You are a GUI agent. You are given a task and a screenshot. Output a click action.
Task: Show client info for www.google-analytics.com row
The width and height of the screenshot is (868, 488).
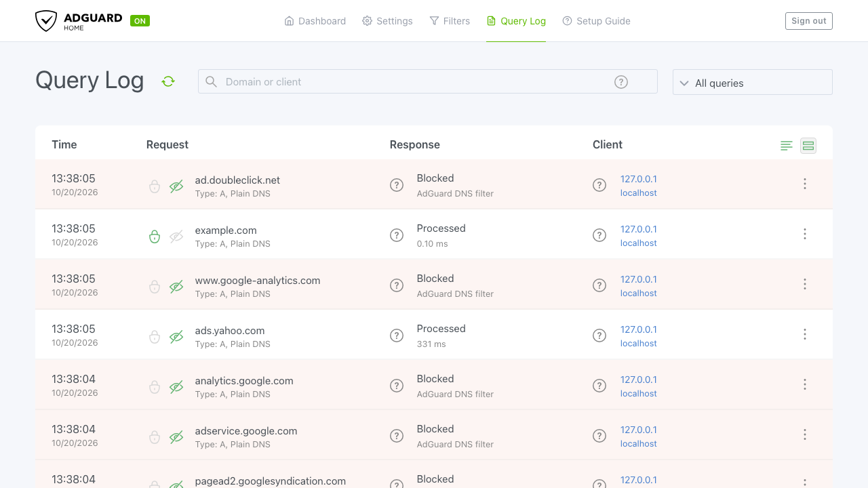599,285
